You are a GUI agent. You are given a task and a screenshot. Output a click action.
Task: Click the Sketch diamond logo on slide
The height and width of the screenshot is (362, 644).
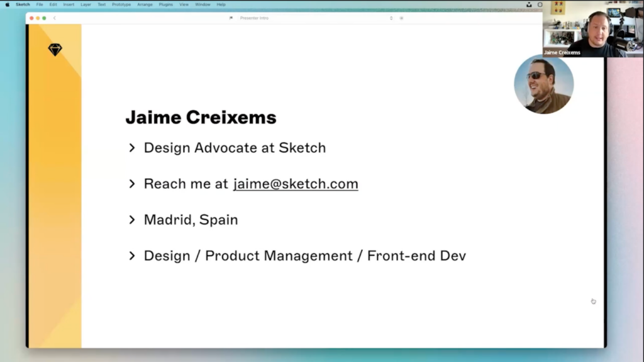(55, 50)
